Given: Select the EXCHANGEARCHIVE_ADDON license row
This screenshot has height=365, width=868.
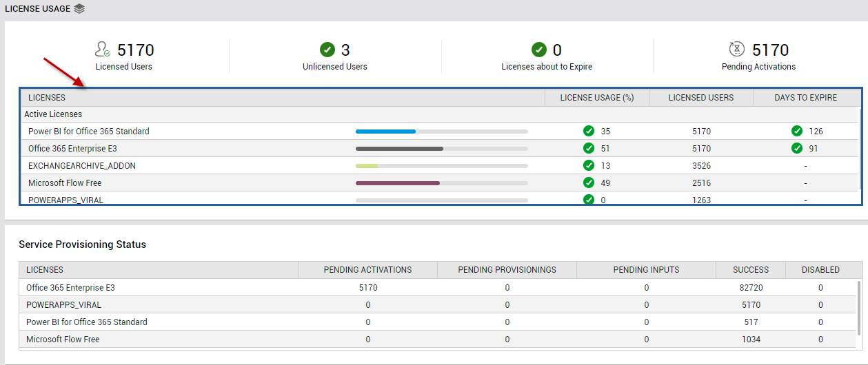Looking at the screenshot, I should click(x=439, y=165).
